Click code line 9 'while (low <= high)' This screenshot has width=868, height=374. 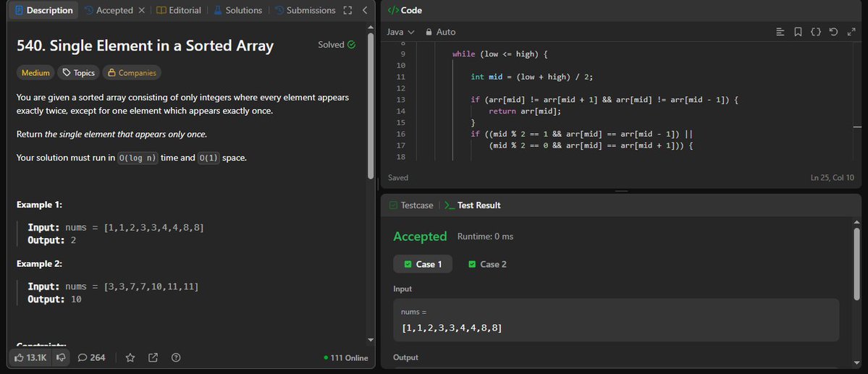[x=500, y=54]
